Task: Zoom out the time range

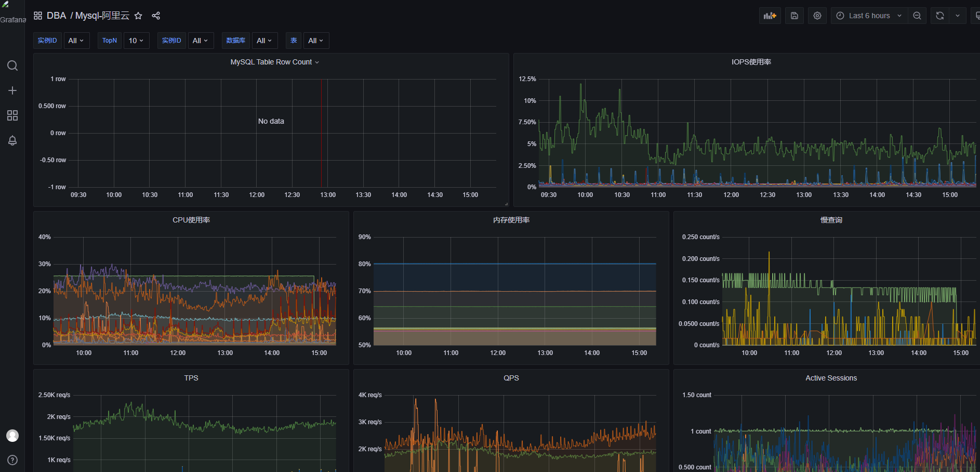Action: [917, 16]
